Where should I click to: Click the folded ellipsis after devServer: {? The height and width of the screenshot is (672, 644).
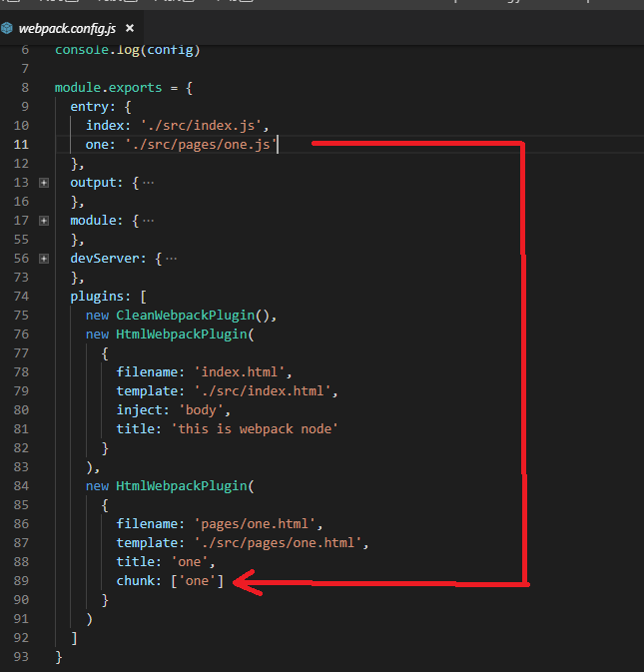click(171, 259)
